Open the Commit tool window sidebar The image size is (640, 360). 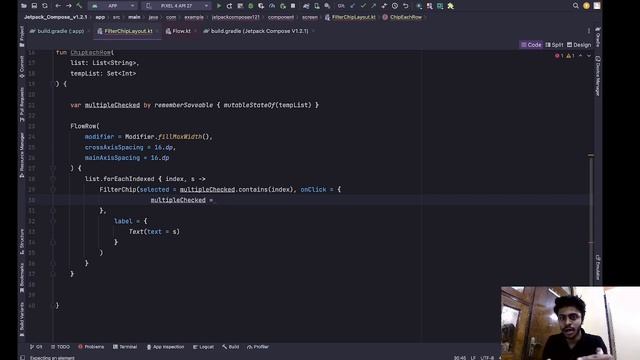pos(22,67)
